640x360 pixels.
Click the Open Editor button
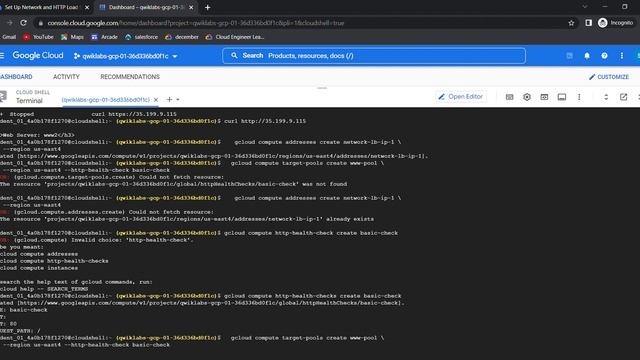pos(461,97)
